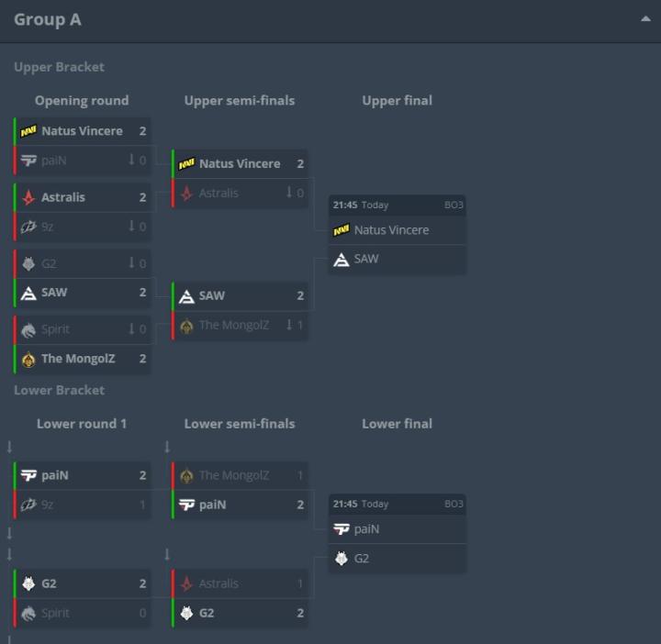
Task: Click the Group A heading
Action: coord(48,19)
